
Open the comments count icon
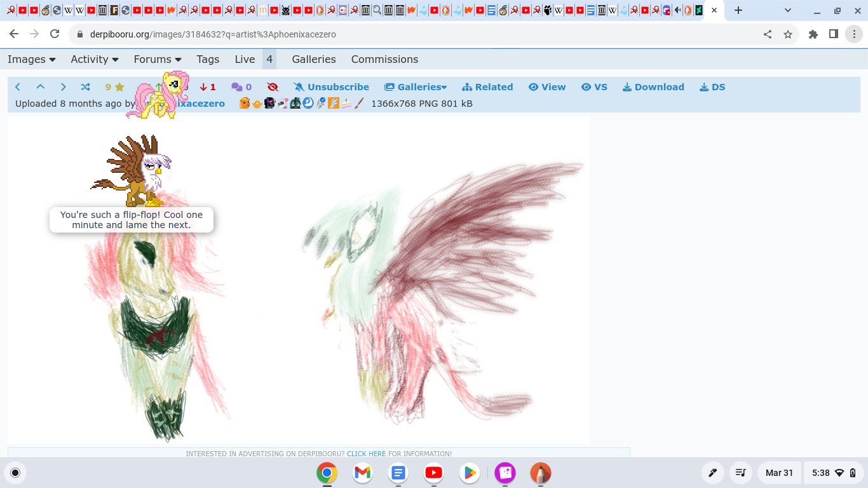click(241, 87)
